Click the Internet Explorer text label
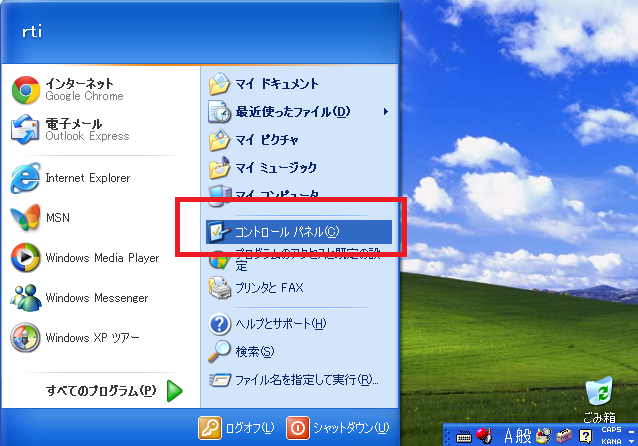 (87, 178)
